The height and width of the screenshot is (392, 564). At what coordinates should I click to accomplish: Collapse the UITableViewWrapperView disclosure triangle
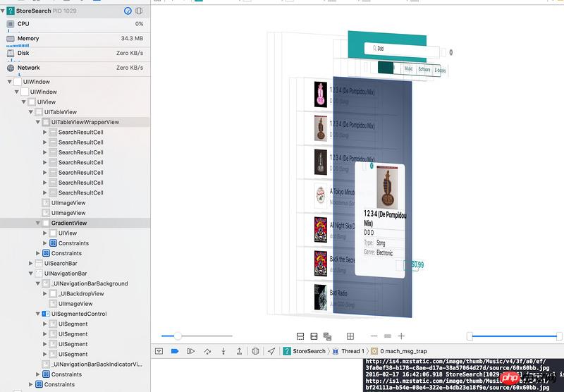pos(38,122)
